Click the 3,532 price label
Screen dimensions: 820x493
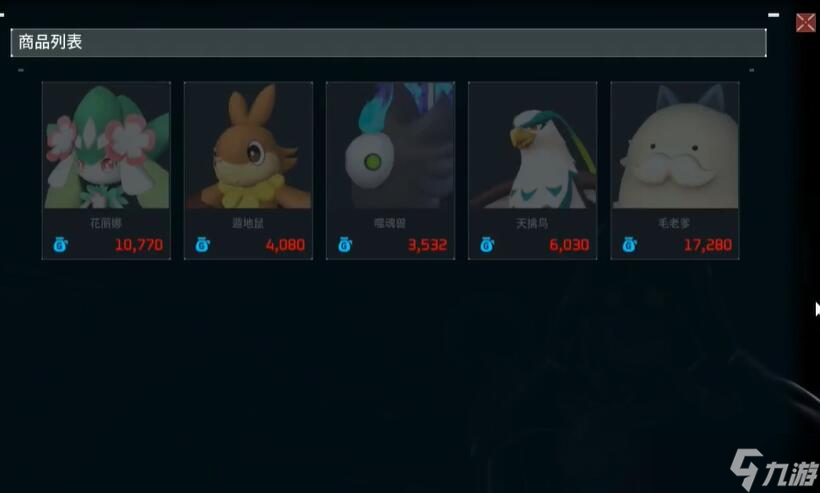coord(428,245)
